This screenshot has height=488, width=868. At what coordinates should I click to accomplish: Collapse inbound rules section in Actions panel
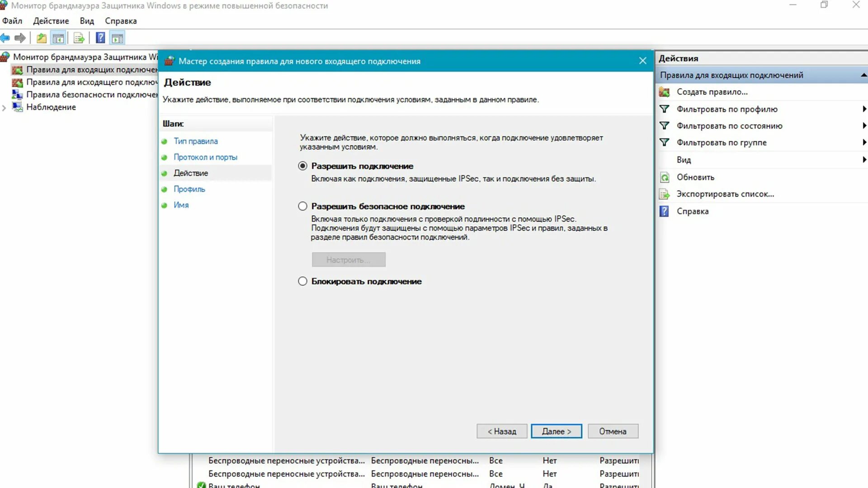point(863,75)
